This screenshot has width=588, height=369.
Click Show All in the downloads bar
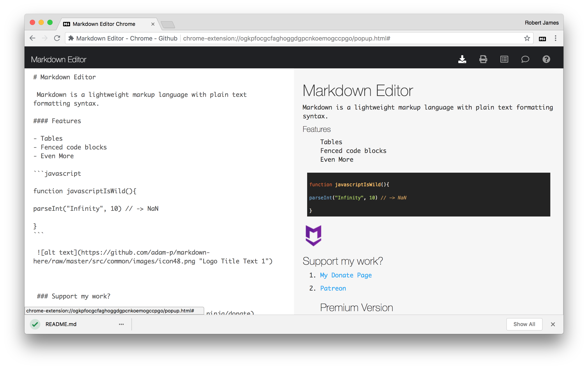(x=524, y=324)
